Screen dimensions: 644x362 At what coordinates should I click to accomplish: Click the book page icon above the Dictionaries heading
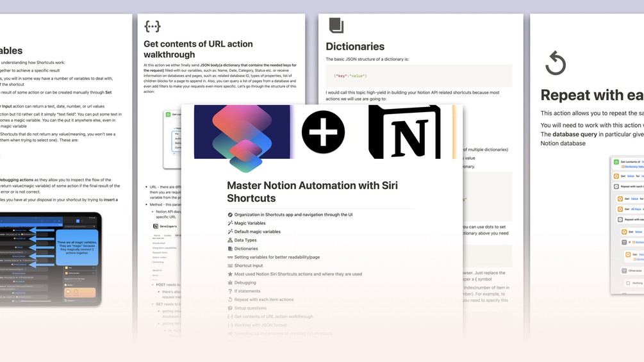(x=336, y=26)
